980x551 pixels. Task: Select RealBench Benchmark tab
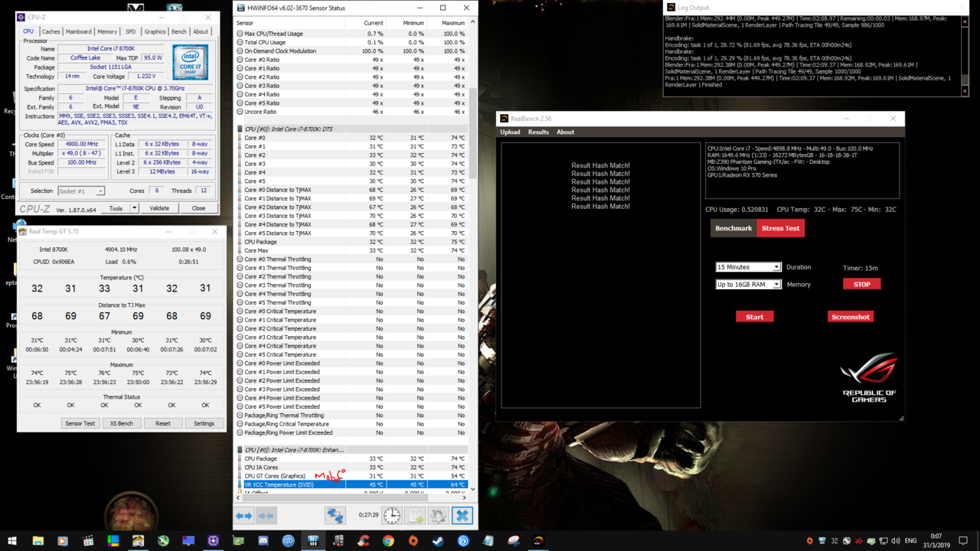[x=733, y=228]
